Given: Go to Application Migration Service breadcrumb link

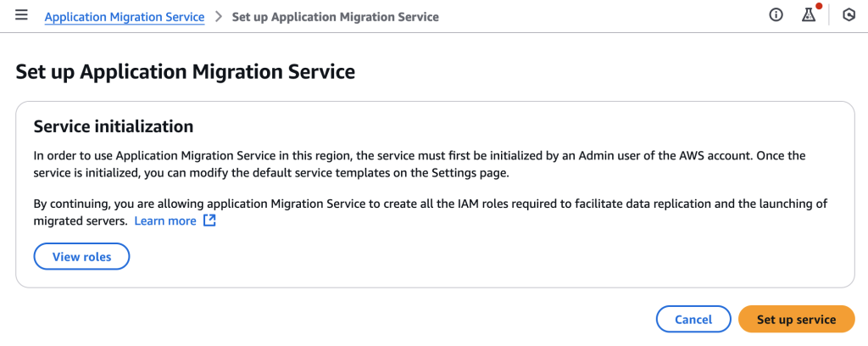Looking at the screenshot, I should pyautogui.click(x=125, y=17).
